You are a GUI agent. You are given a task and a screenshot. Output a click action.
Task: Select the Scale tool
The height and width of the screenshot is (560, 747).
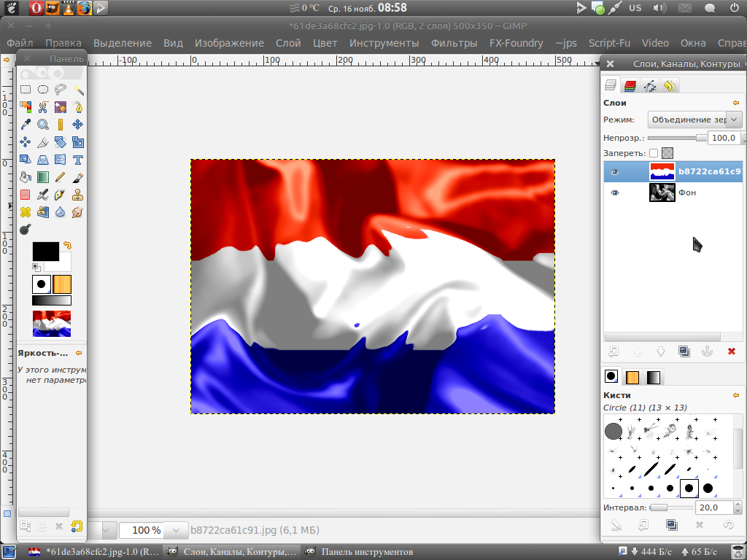78,142
